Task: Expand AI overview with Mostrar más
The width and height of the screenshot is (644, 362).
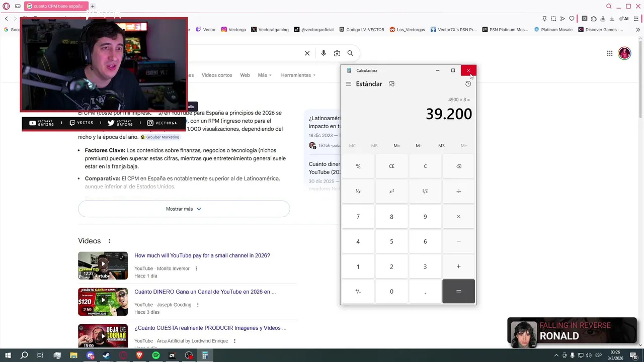Action: 184,209
